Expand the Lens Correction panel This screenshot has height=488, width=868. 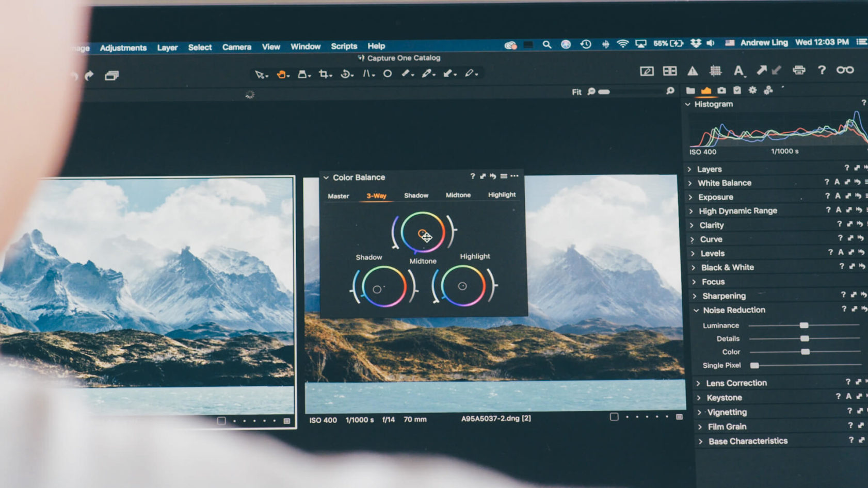[698, 383]
